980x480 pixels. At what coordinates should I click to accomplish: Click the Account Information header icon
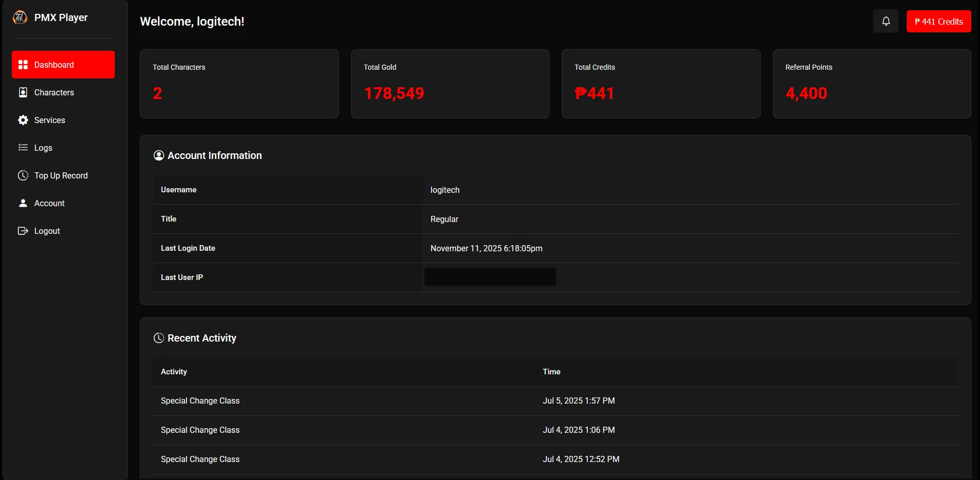click(x=159, y=155)
